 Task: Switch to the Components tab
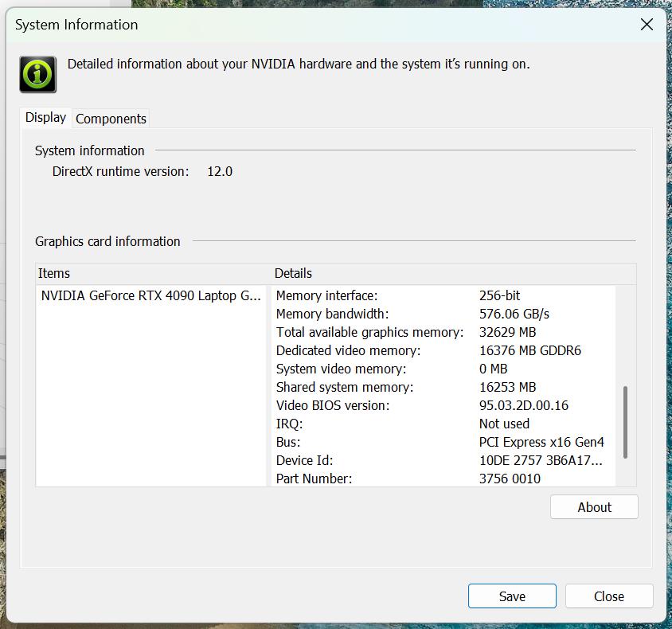tap(111, 119)
